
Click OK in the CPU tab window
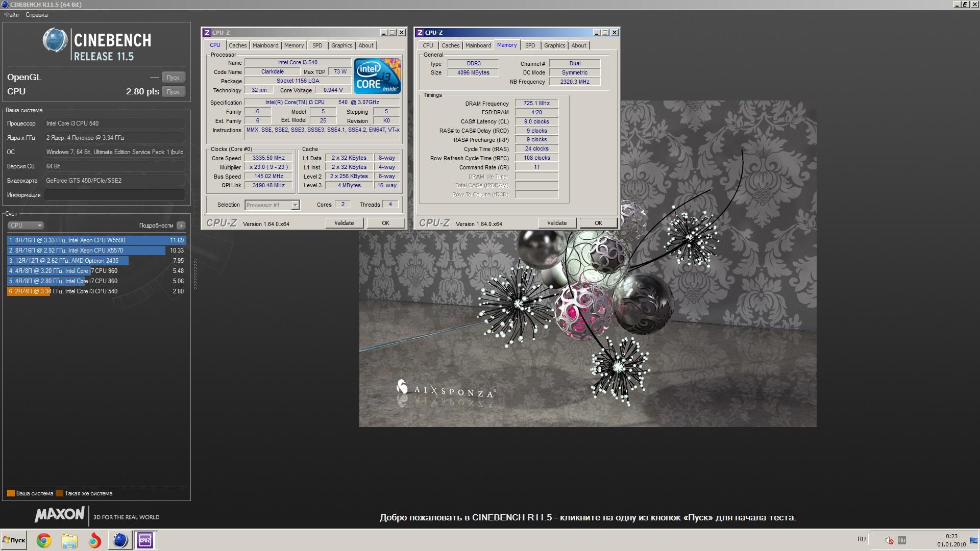(385, 223)
